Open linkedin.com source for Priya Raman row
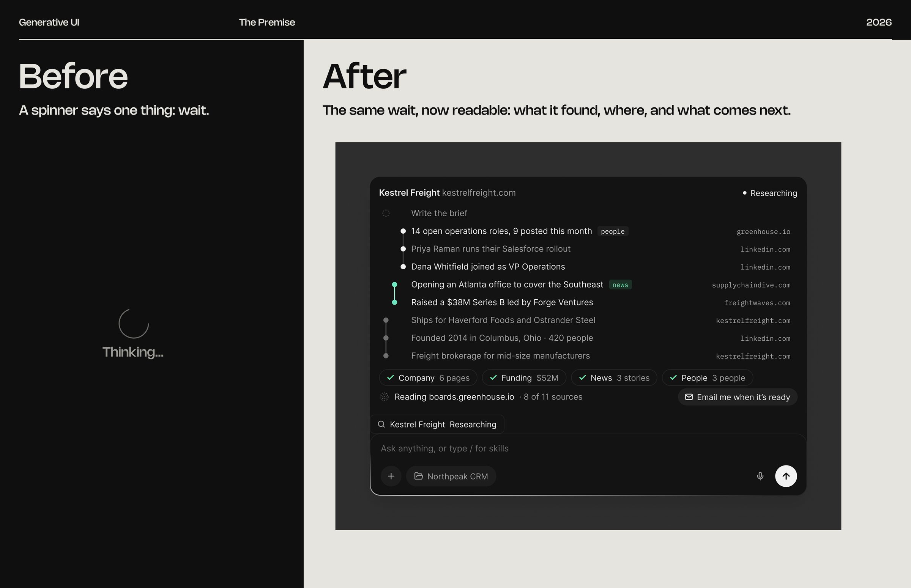 point(765,249)
